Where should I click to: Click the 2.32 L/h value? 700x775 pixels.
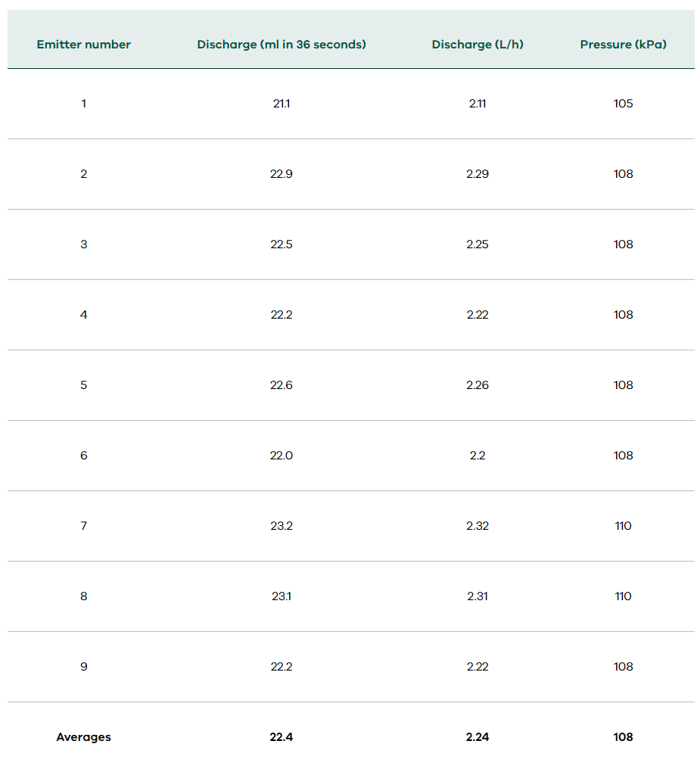pyautogui.click(x=478, y=526)
